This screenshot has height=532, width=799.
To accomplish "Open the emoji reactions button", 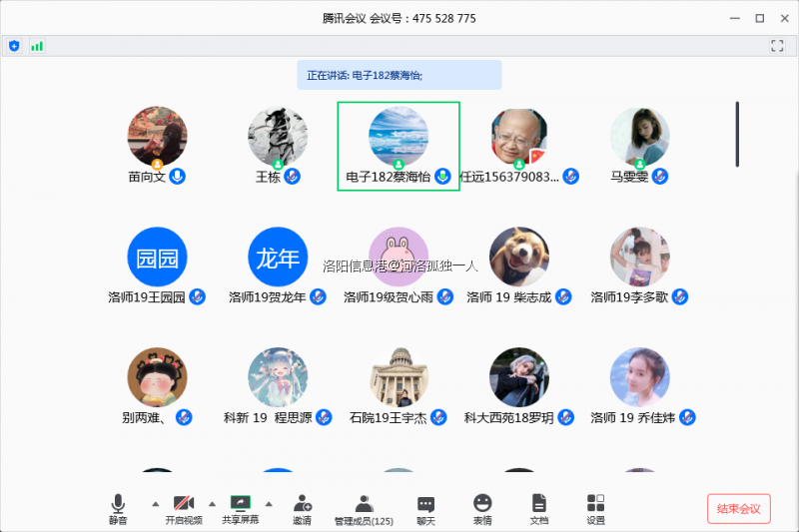I will pos(482,509).
